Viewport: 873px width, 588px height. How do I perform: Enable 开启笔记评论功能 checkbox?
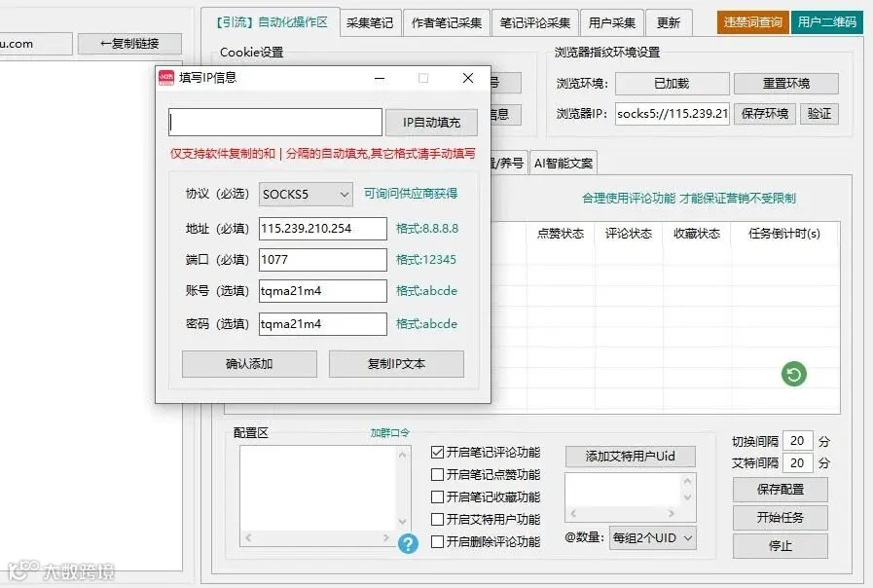tap(438, 452)
